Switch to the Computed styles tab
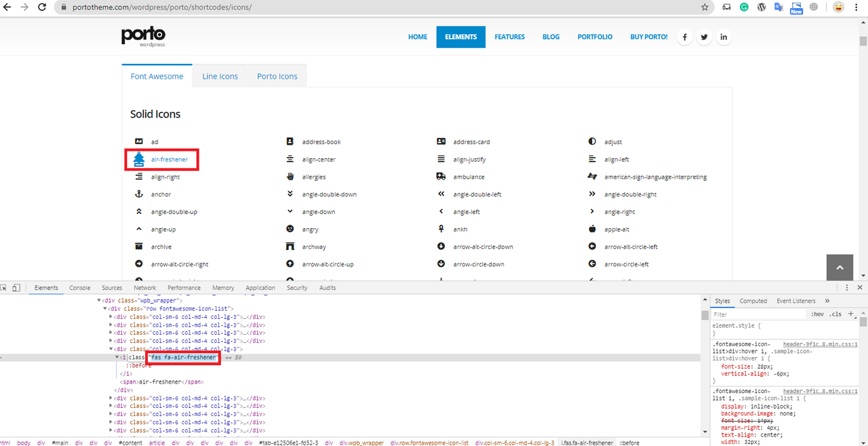The height and width of the screenshot is (446, 868). 753,301
